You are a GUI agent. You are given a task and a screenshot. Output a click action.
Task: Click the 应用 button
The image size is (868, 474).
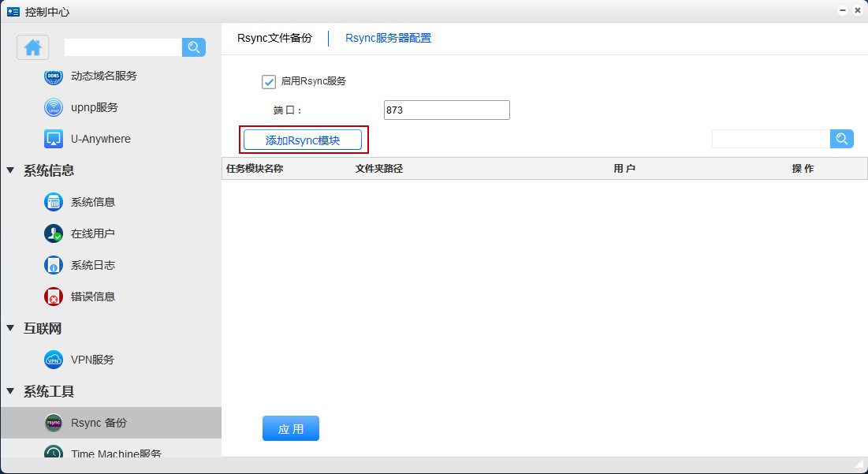click(x=290, y=428)
